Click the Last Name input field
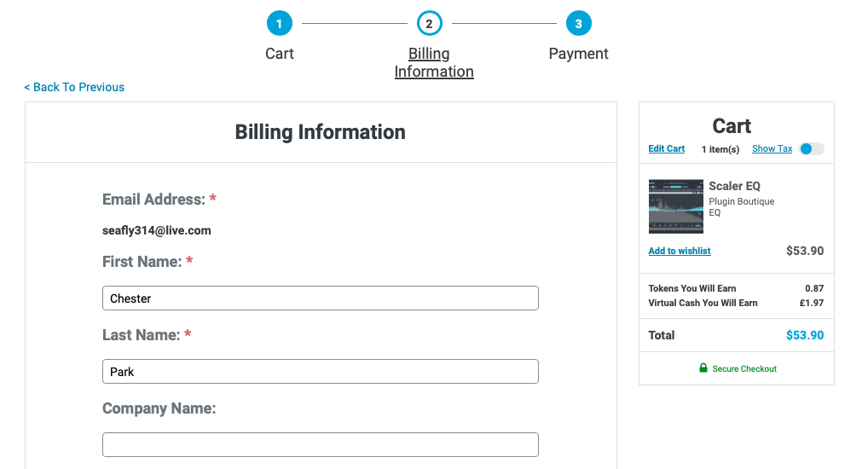Screen dimensions: 868x469 [321, 372]
